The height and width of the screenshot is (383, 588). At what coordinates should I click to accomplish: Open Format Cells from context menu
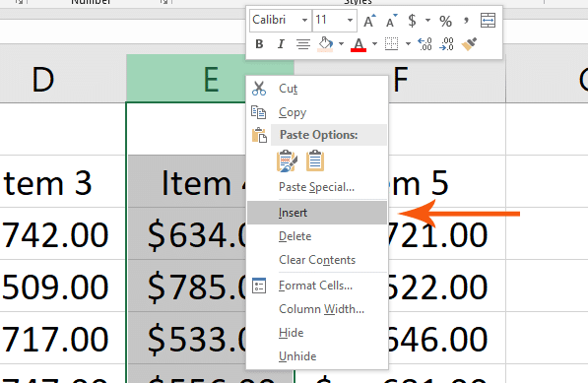pos(317,286)
